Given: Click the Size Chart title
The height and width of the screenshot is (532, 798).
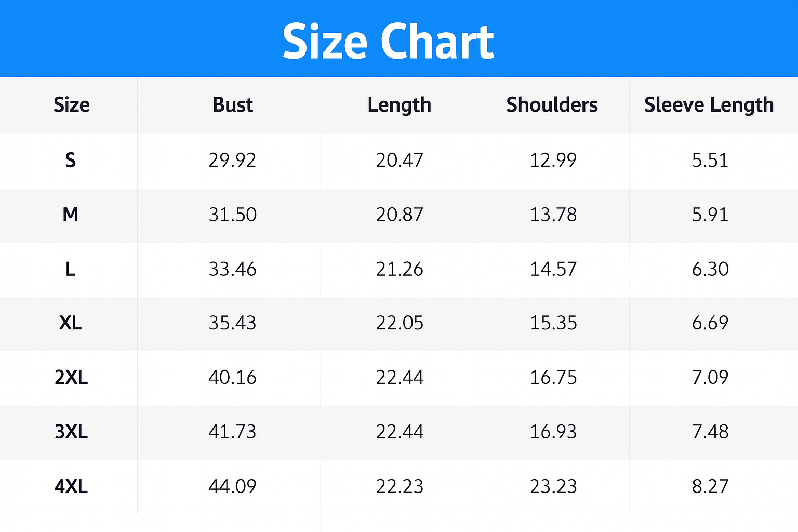Looking at the screenshot, I should [x=388, y=42].
